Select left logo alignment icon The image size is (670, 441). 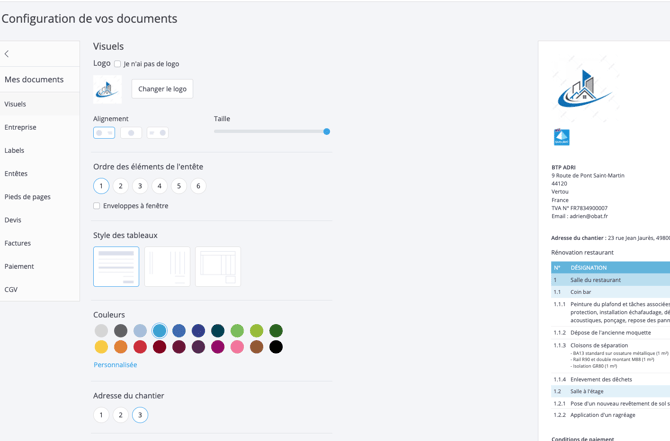(x=104, y=133)
